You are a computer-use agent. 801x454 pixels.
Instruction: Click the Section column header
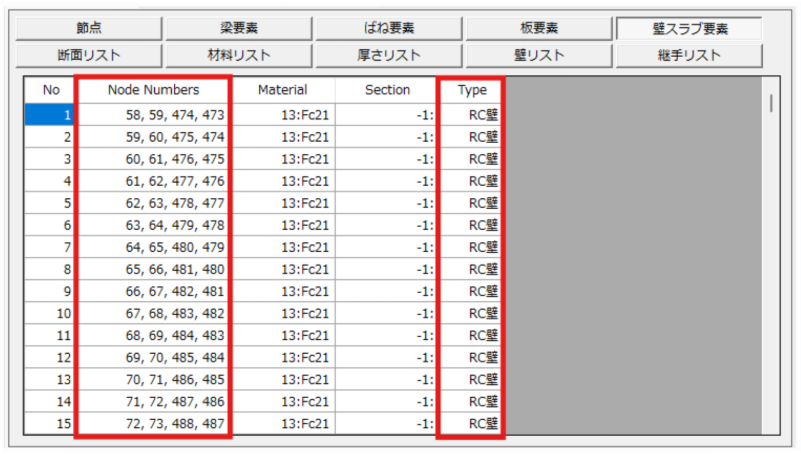[387, 90]
